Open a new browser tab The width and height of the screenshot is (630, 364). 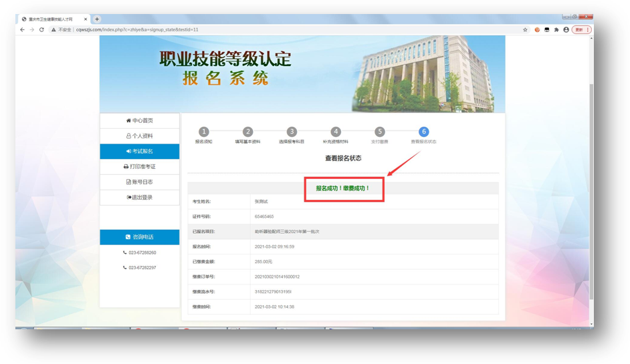97,19
